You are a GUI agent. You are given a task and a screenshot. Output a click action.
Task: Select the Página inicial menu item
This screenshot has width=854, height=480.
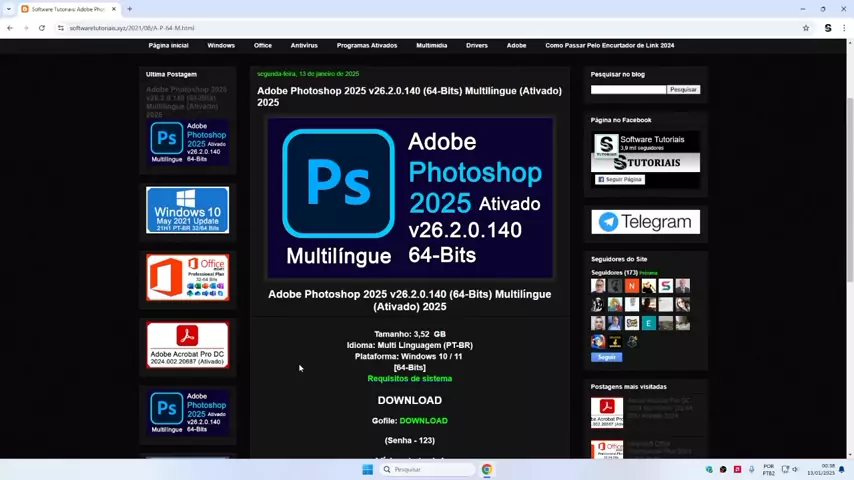tap(168, 45)
